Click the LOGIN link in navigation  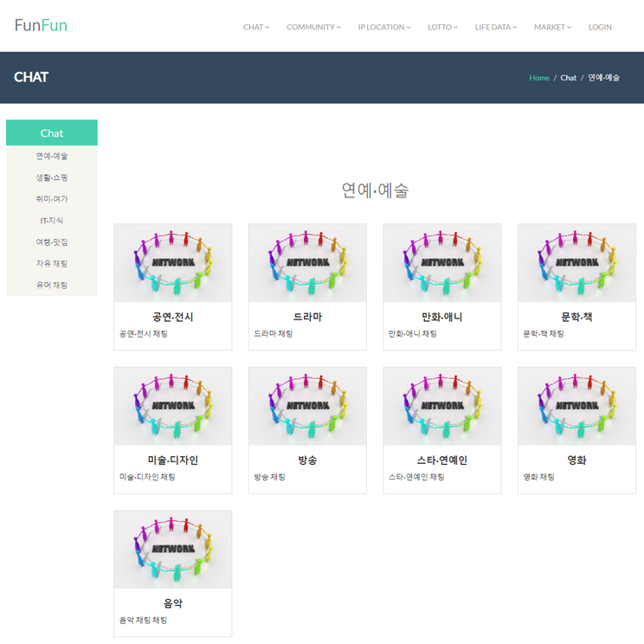[x=600, y=27]
